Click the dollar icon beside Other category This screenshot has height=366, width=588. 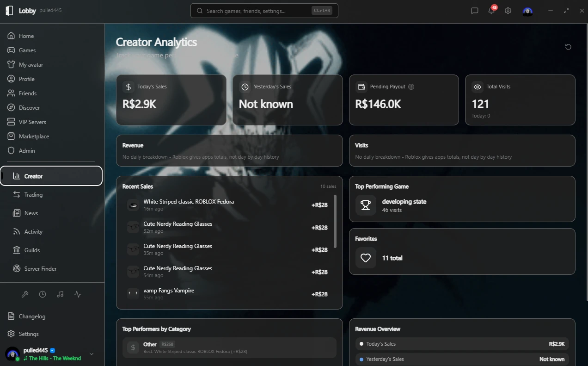(x=133, y=347)
